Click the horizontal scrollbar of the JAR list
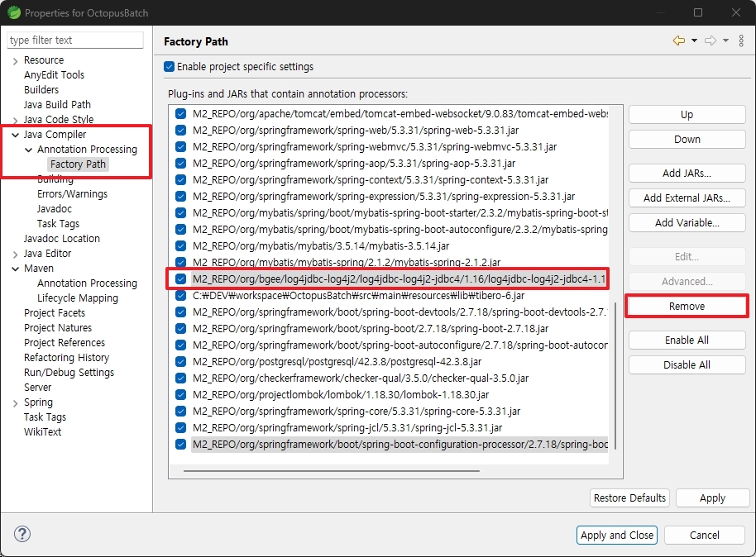 point(332,471)
